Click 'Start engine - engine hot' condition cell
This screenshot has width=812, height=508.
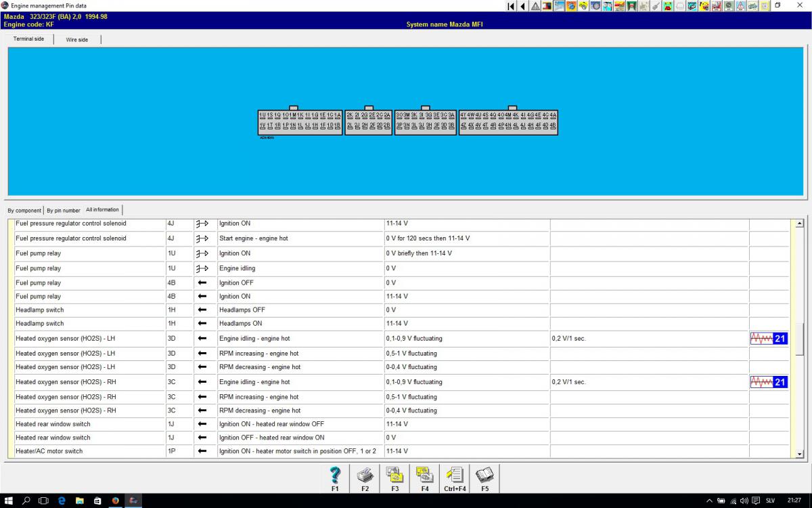point(300,238)
